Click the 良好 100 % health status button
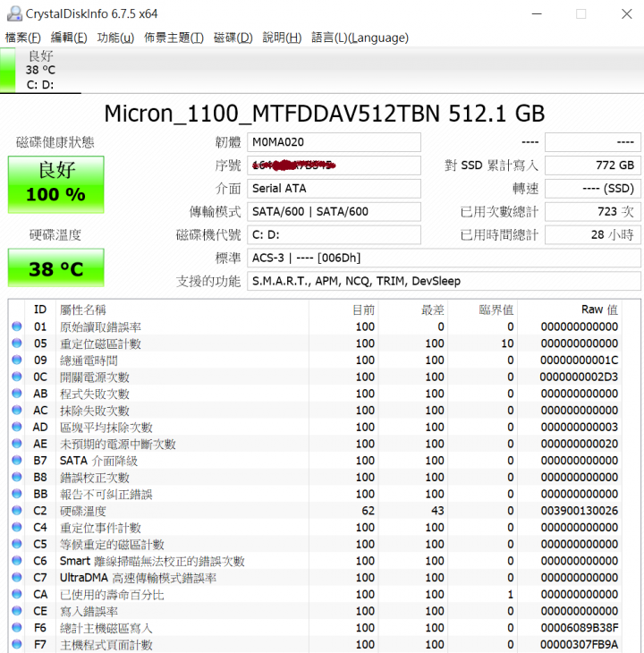This screenshot has height=653, width=644. (x=55, y=184)
